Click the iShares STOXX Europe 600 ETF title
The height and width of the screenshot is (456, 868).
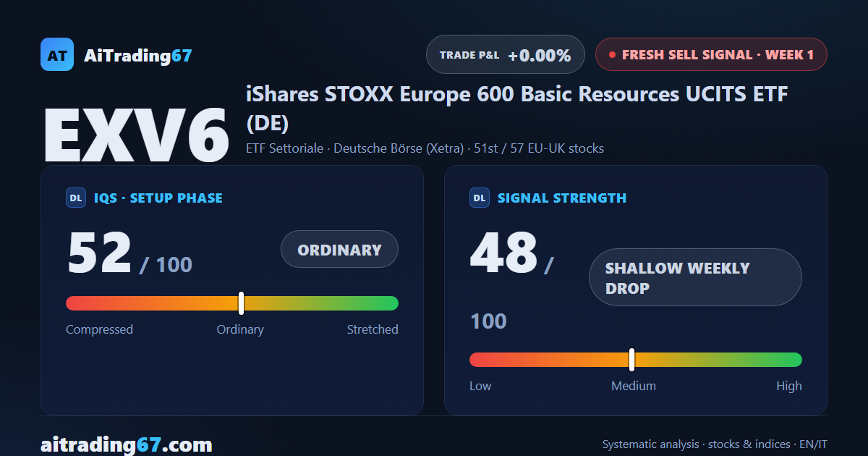pos(516,109)
